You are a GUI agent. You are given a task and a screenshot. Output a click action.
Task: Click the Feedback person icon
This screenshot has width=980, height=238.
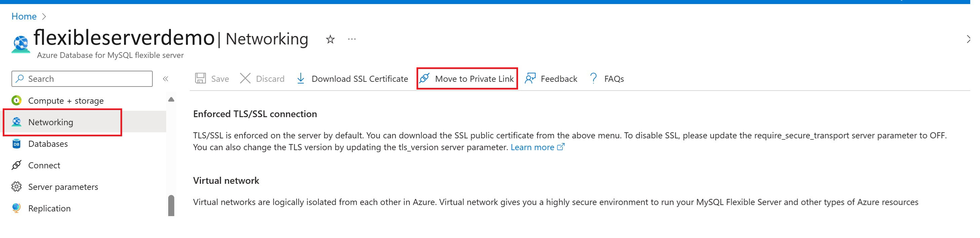pyautogui.click(x=530, y=78)
